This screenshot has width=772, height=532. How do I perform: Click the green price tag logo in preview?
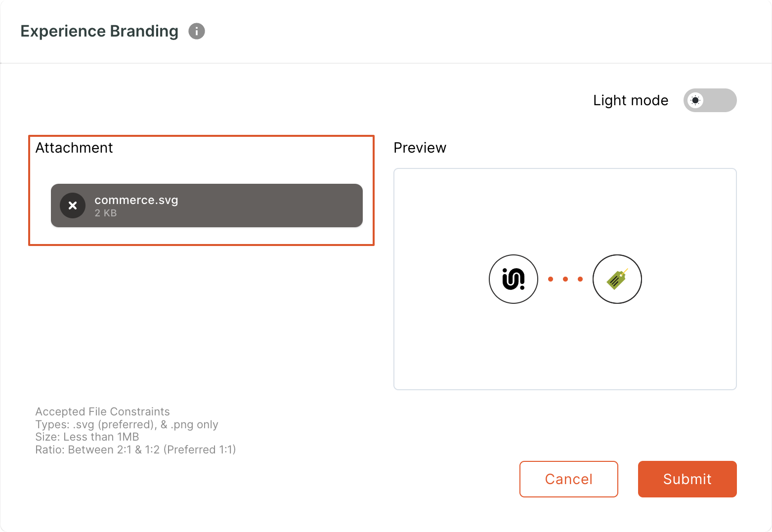click(617, 279)
